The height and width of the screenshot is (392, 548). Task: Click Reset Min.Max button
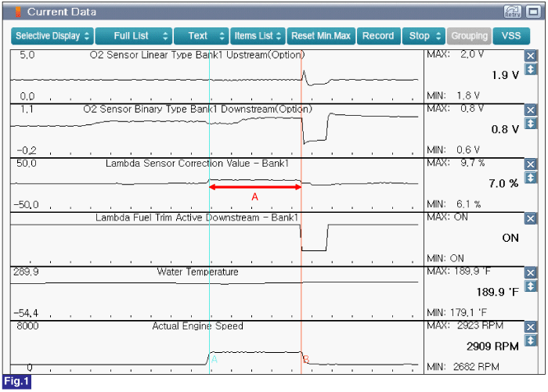click(x=321, y=36)
